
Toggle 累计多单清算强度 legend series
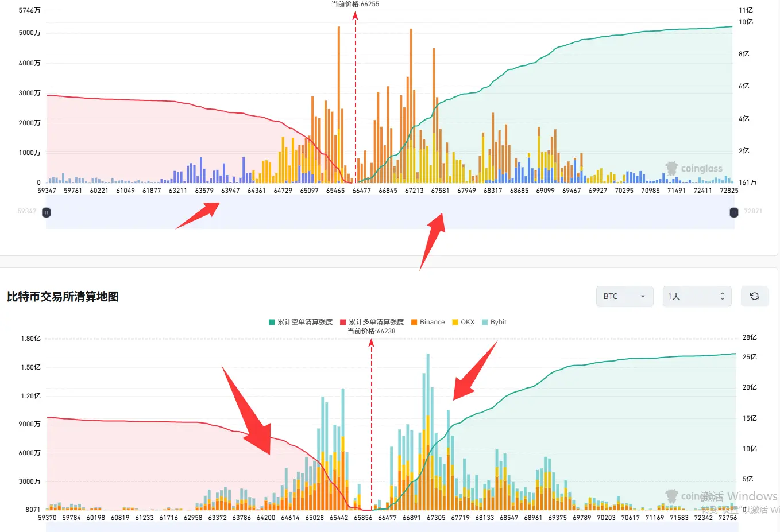point(372,322)
